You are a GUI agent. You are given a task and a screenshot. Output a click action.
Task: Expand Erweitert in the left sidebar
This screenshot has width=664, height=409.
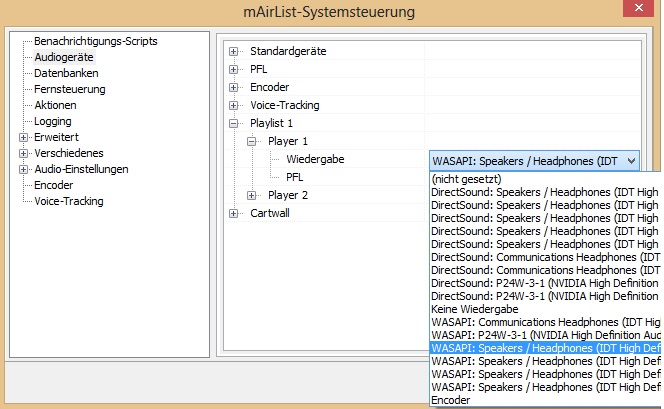point(23,137)
